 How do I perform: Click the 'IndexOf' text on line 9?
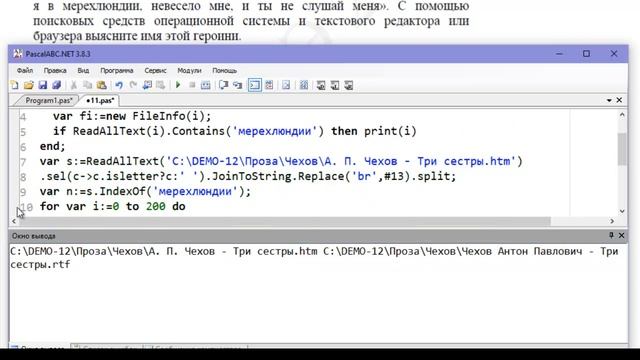pyautogui.click(x=122, y=191)
